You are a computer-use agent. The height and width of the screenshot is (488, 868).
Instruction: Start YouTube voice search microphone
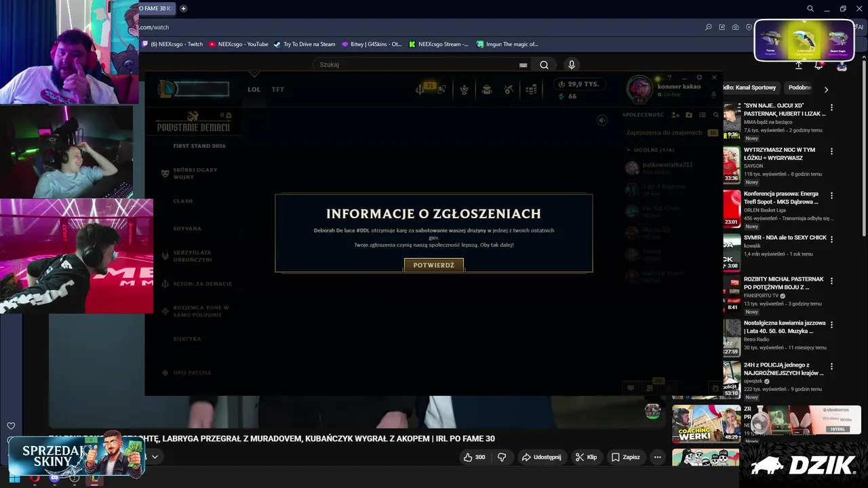tap(572, 64)
